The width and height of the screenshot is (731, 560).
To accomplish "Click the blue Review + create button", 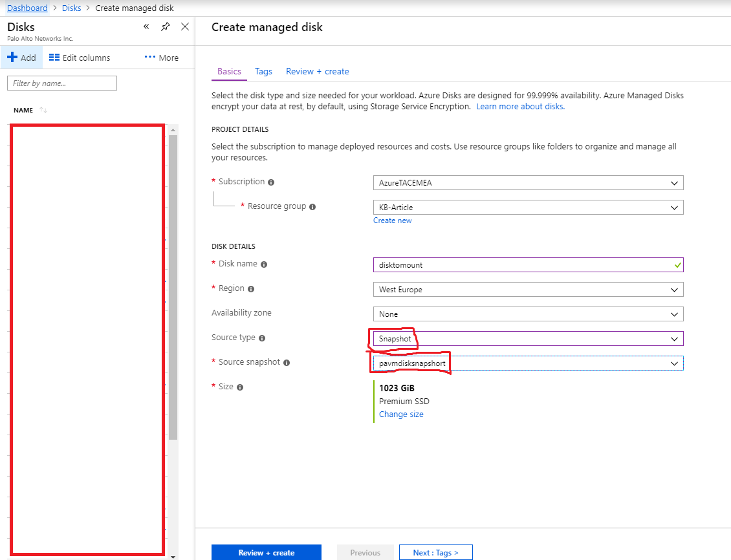I will 266,553.
